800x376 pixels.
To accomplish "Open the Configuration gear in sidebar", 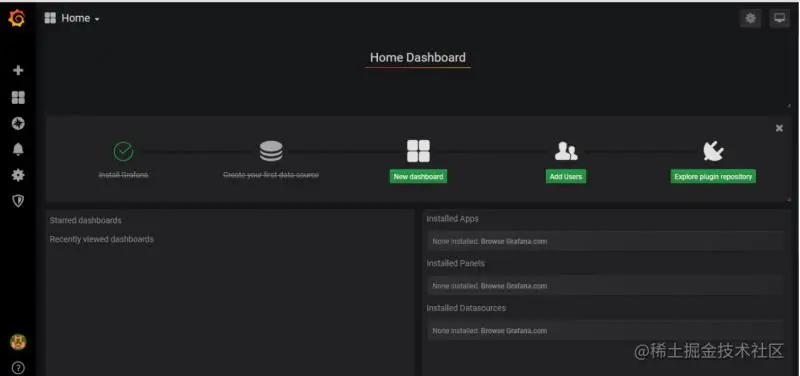I will pos(18,176).
